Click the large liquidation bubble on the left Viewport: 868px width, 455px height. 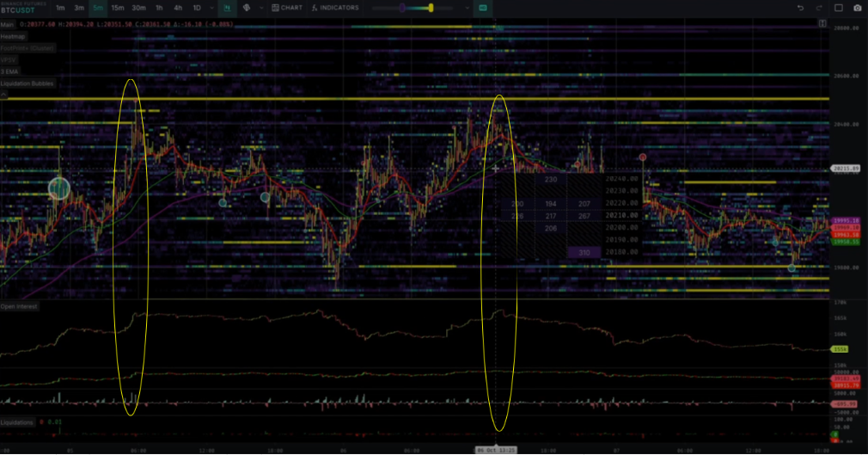[x=59, y=188]
